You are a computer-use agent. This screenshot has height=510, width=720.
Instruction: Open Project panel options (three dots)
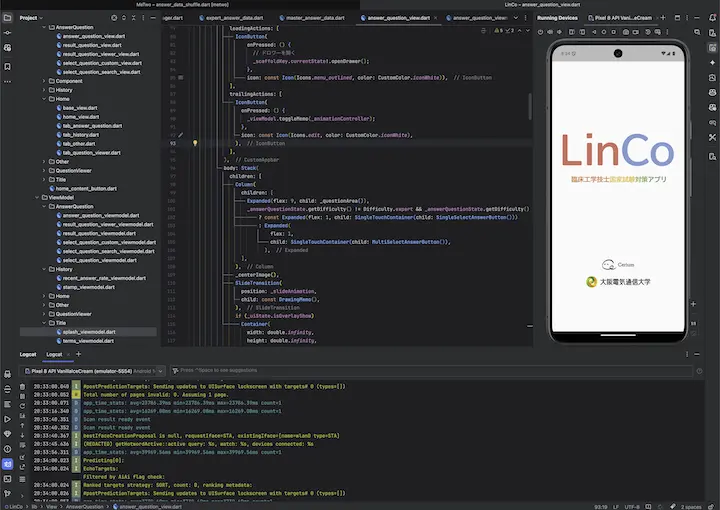tap(143, 18)
